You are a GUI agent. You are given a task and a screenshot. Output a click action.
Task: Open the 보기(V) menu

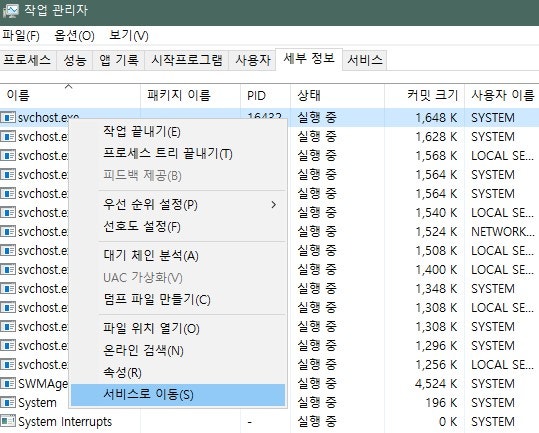point(129,36)
